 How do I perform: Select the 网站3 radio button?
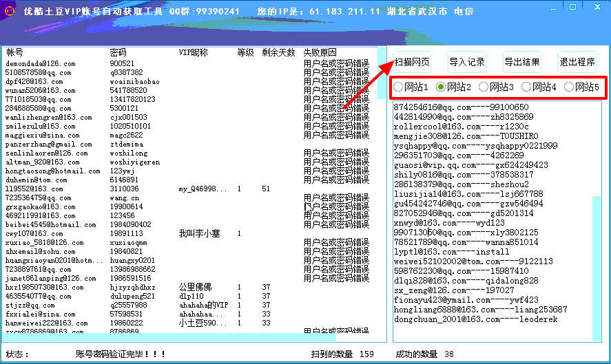point(497,87)
